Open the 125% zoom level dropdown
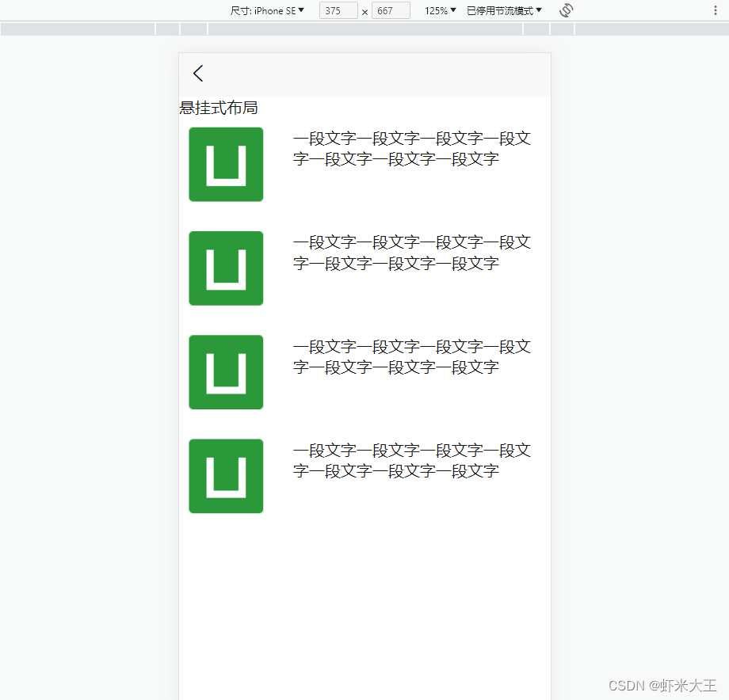The width and height of the screenshot is (729, 700). (440, 10)
